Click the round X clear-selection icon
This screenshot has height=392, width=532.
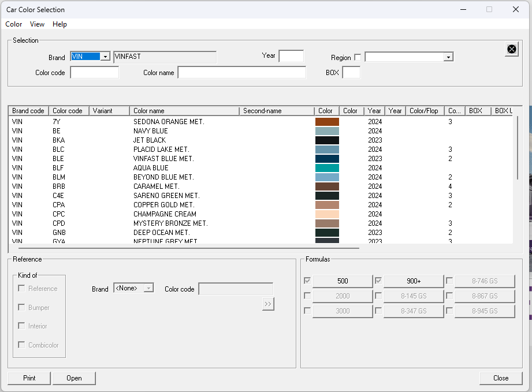click(x=512, y=49)
